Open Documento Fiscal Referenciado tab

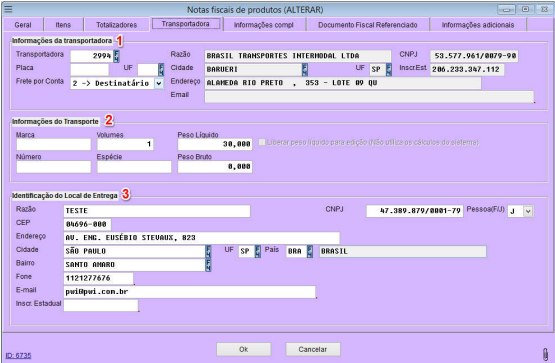click(x=367, y=25)
